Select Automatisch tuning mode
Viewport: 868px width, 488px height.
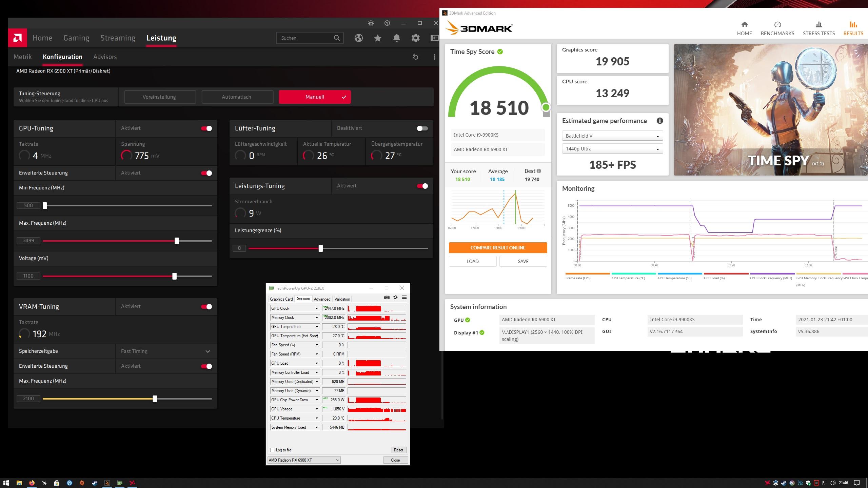point(237,97)
